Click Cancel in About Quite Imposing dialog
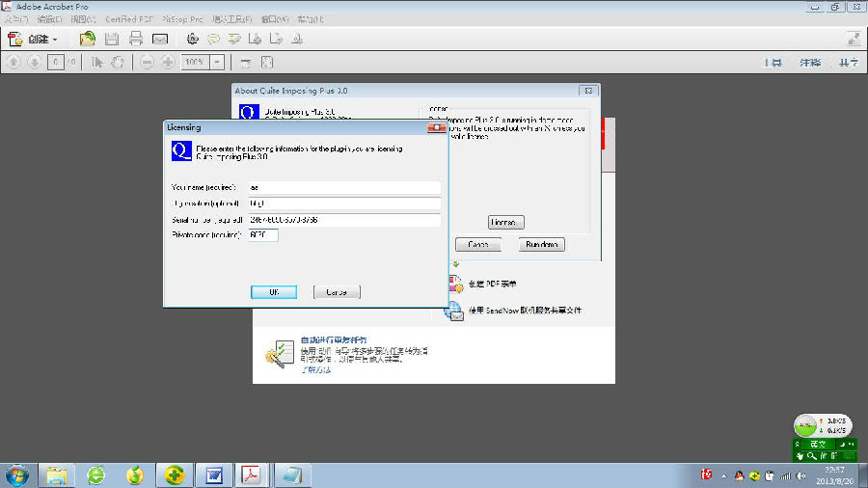This screenshot has width=868, height=488. click(x=478, y=245)
